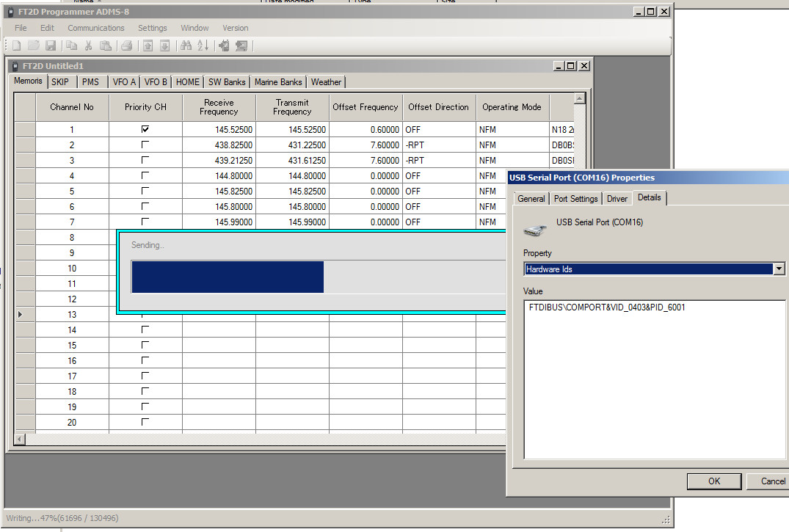The height and width of the screenshot is (532, 789).
Task: Click the Receive Frequency column header
Action: click(219, 106)
